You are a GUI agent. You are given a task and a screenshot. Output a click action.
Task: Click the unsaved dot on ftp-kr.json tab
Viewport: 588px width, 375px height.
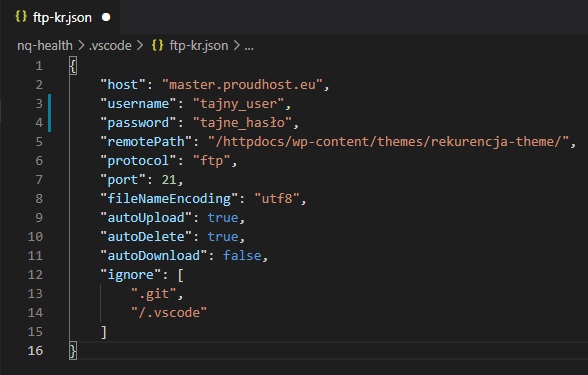pos(106,17)
